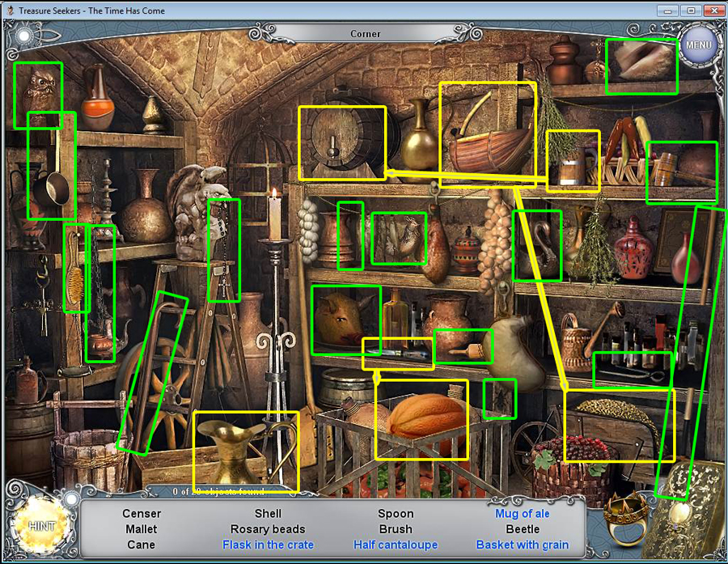Select 'Basket with grain' in the object list
Image resolution: width=728 pixels, height=564 pixels.
point(522,545)
